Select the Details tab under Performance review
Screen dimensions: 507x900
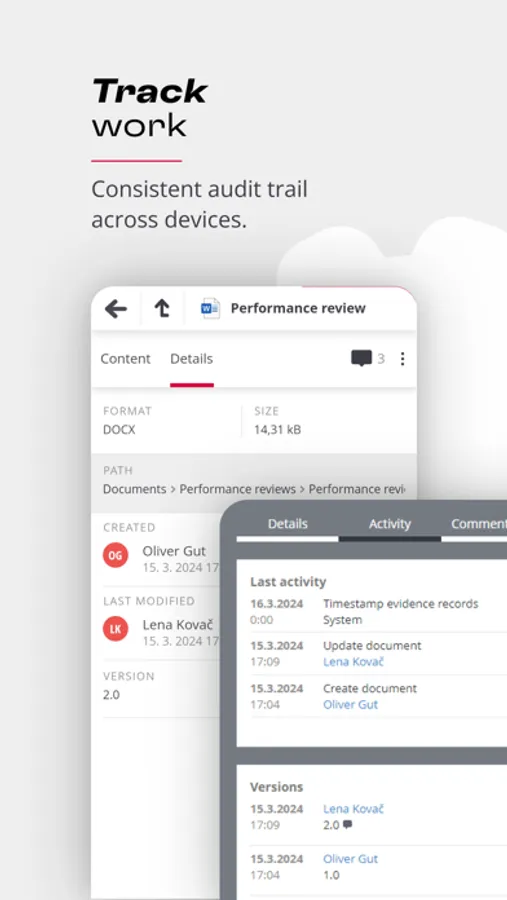tap(191, 359)
